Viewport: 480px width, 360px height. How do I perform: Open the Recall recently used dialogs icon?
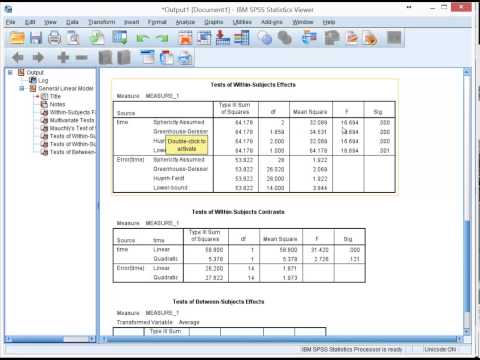coord(120,38)
